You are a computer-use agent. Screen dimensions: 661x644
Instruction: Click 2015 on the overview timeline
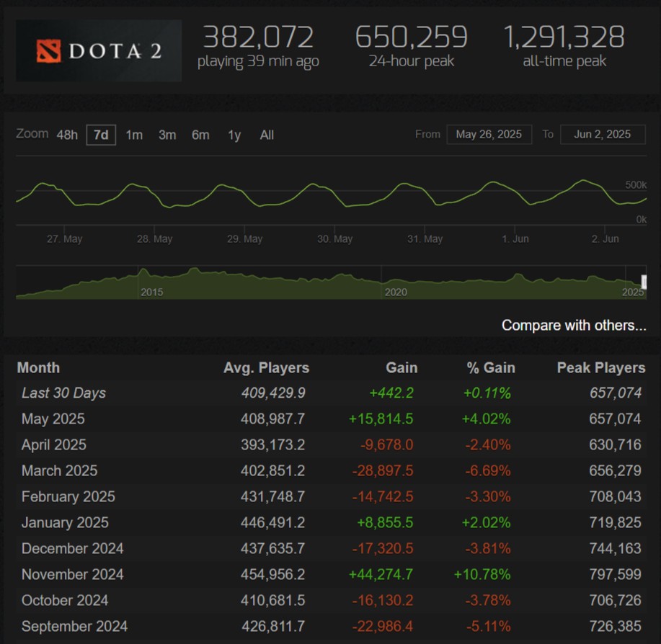pyautogui.click(x=151, y=292)
